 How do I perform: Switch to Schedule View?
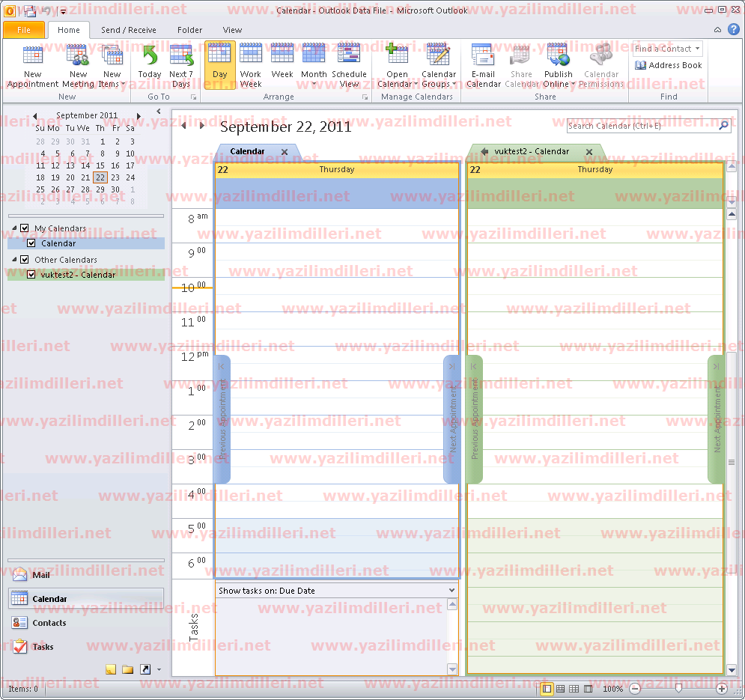coord(349,67)
